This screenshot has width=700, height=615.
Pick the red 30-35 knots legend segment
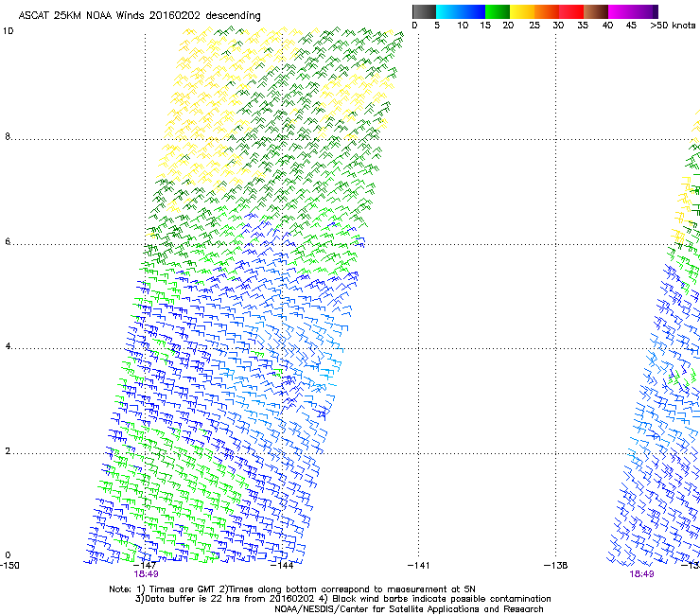click(571, 11)
